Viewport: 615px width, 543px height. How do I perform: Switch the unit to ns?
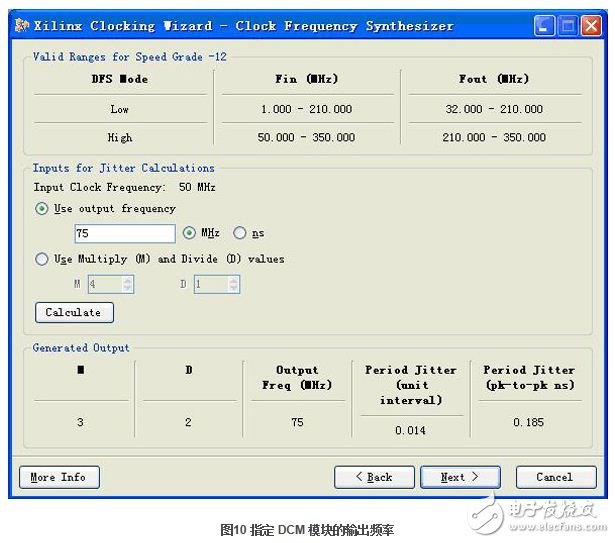click(239, 233)
